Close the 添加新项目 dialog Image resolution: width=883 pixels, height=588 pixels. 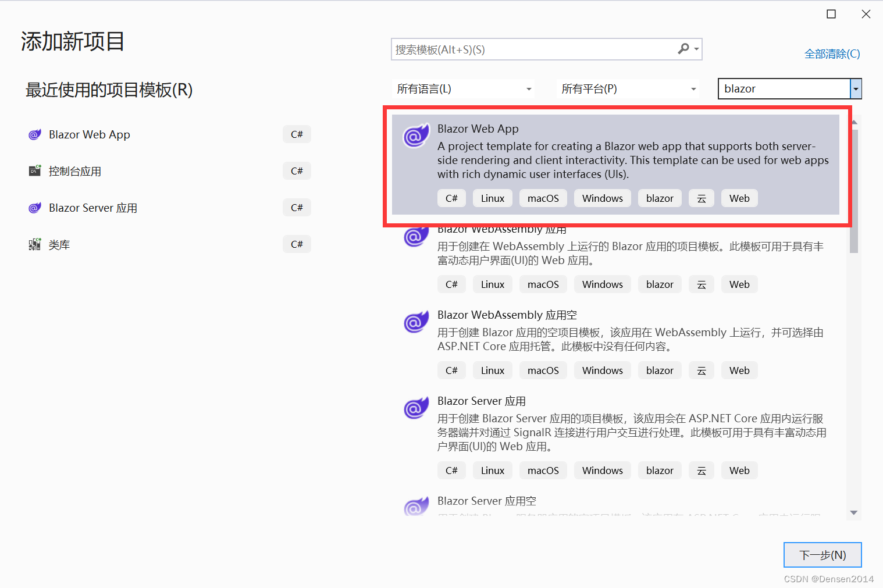(x=866, y=14)
